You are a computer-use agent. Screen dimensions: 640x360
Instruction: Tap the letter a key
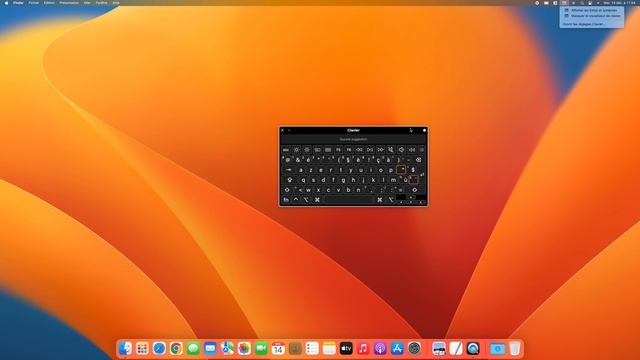pyautogui.click(x=301, y=170)
